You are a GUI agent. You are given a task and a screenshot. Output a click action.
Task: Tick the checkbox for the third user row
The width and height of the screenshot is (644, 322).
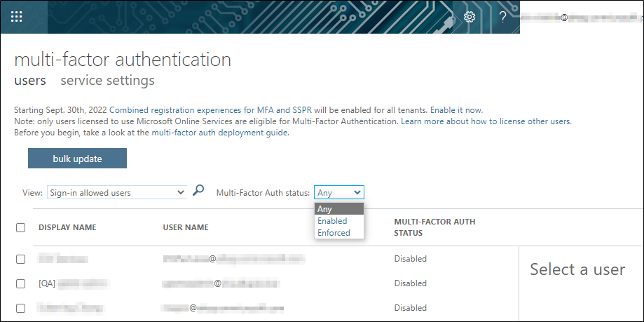(20, 307)
